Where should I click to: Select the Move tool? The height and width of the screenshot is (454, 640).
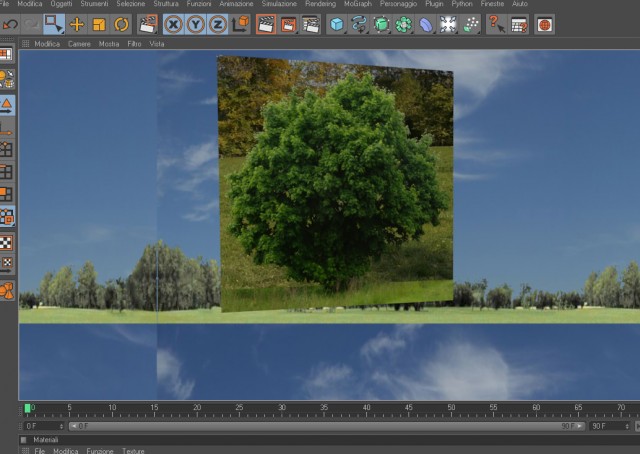click(x=76, y=24)
